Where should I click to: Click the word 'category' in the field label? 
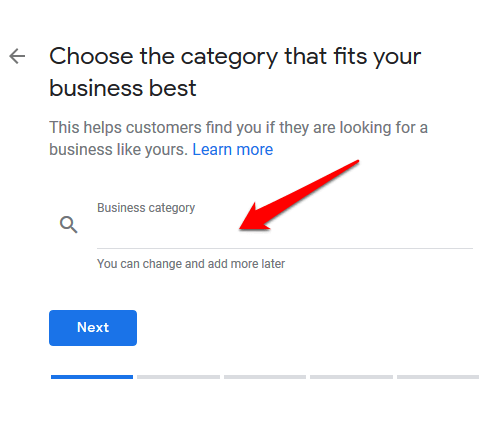tap(172, 208)
